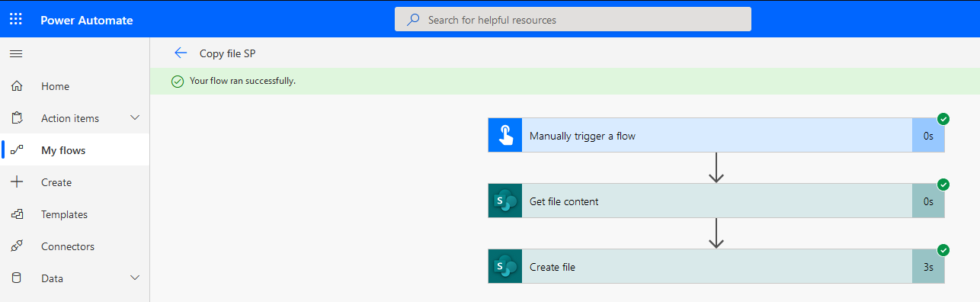Viewport: 980px width, 302px height.
Task: Expand the Action items chevron
Action: pos(136,117)
